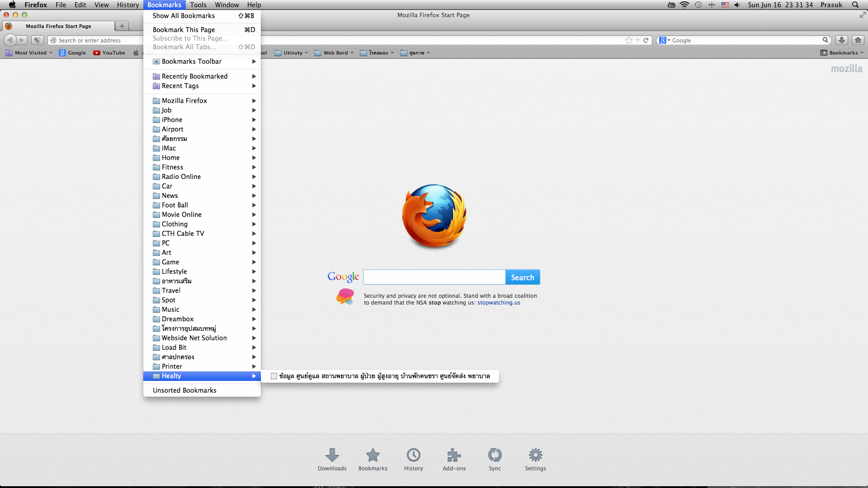The image size is (868, 488).
Task: Open the address bar history dropdown arrow
Action: click(x=637, y=40)
